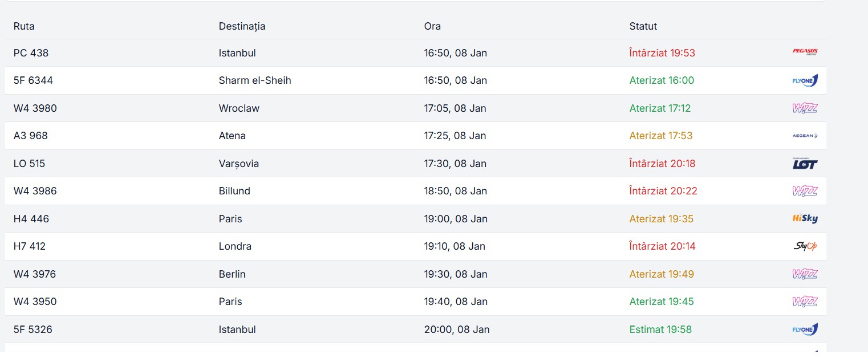Click the Statut column header
Viewport: 868px width, 362px height.
coord(643,26)
